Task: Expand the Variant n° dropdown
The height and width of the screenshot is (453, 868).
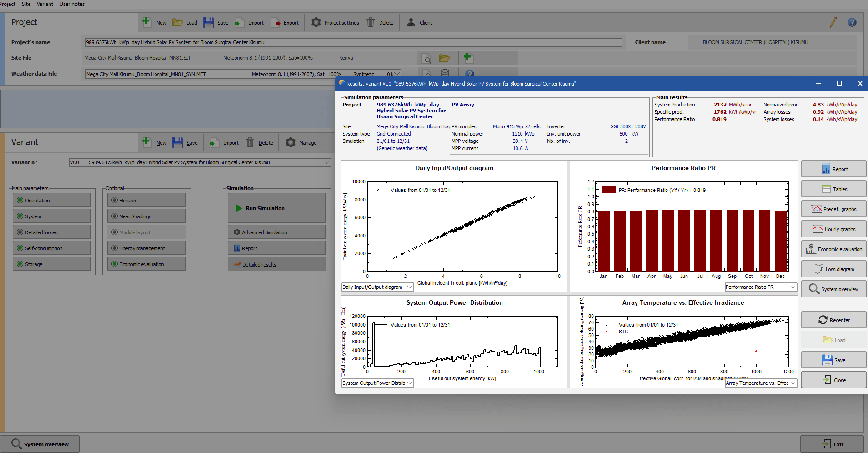Action: click(326, 162)
